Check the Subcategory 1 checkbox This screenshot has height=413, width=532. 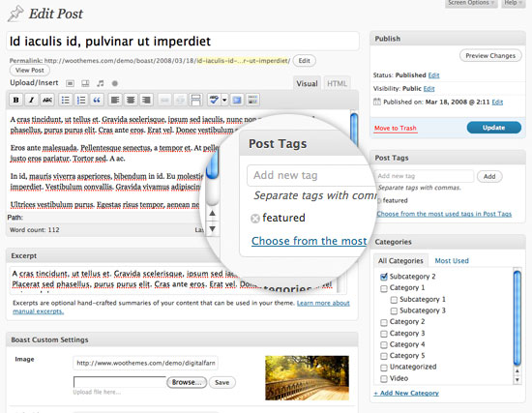[394, 300]
